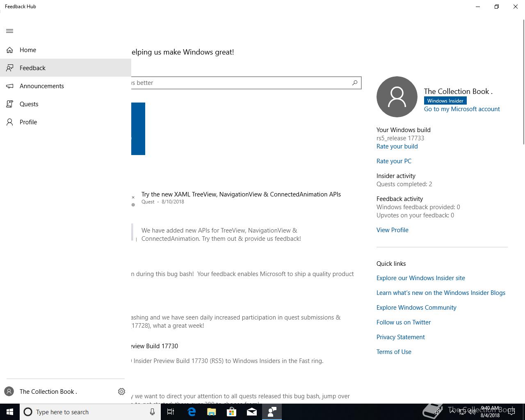Click the large profile avatar picture
Screen dimensions: 525x420
coord(397,97)
